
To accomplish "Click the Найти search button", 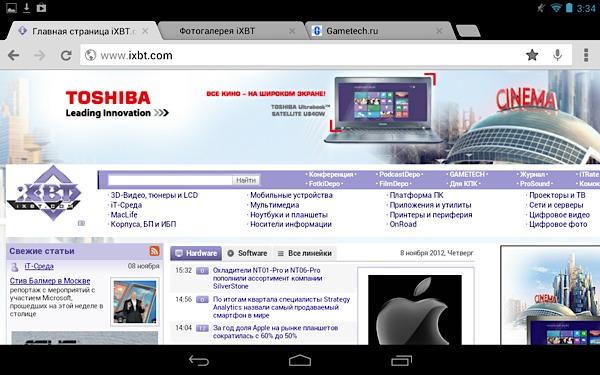I will tap(246, 180).
